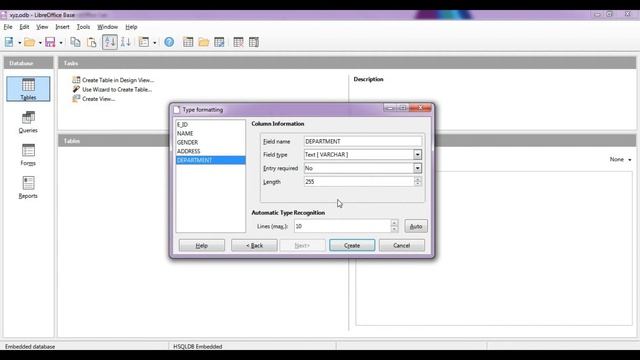Image resolution: width=640 pixels, height=360 pixels.
Task: Open the None preview dropdown
Action: point(620,160)
